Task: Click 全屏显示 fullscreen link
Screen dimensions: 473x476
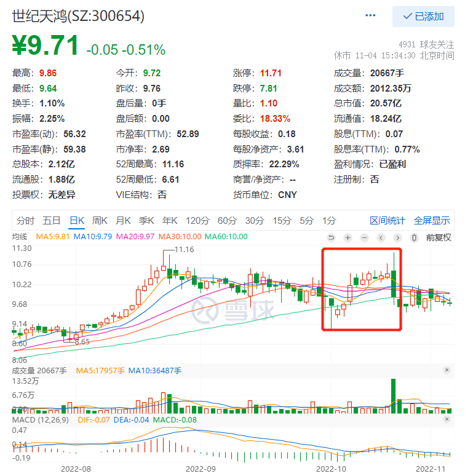Action: coord(432,221)
